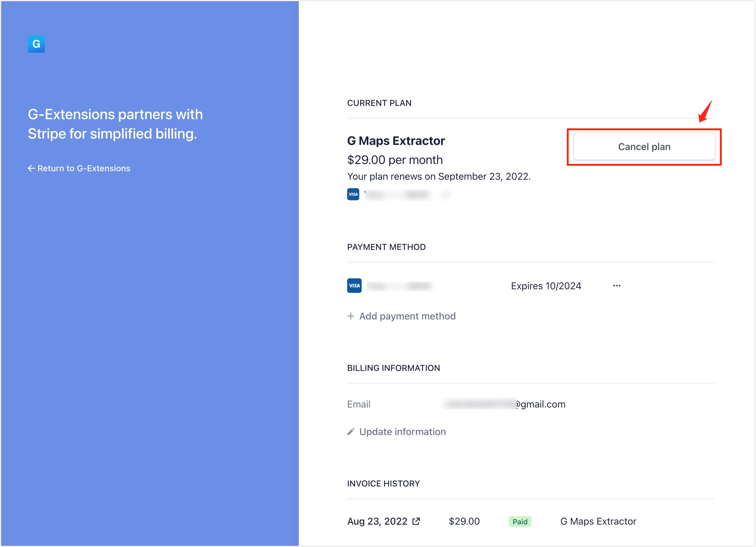
Task: Click Return to G-Extensions link
Action: coord(84,169)
